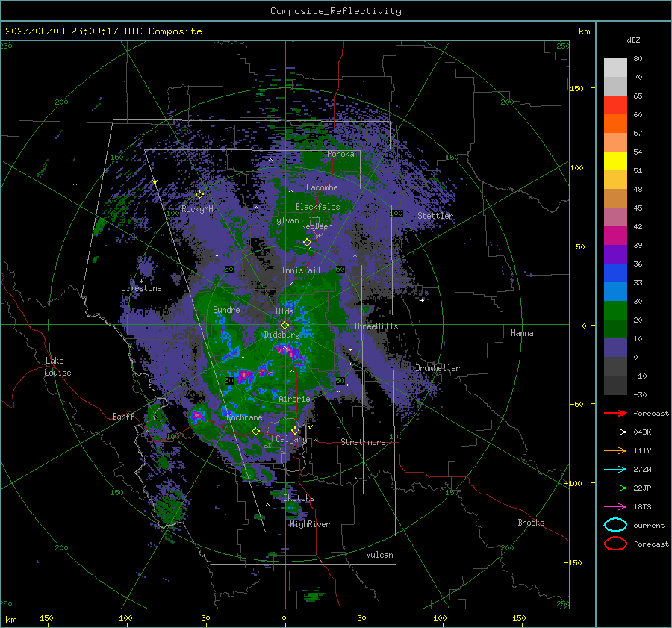
Task: Click the orange 111V arrow legend icon
Action: click(615, 450)
